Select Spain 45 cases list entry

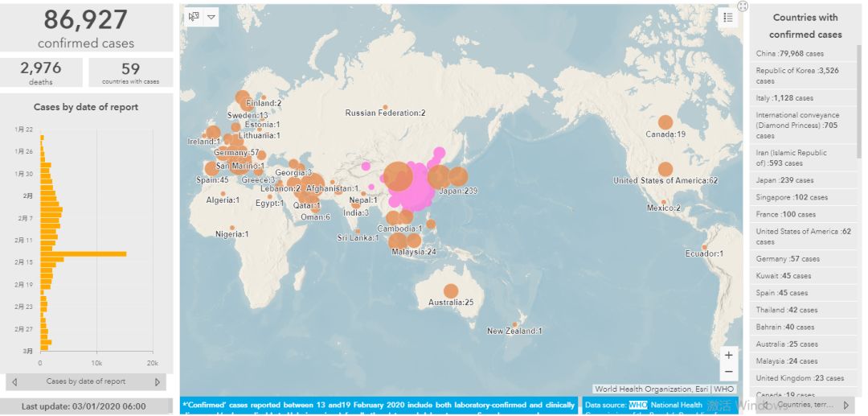(803, 293)
